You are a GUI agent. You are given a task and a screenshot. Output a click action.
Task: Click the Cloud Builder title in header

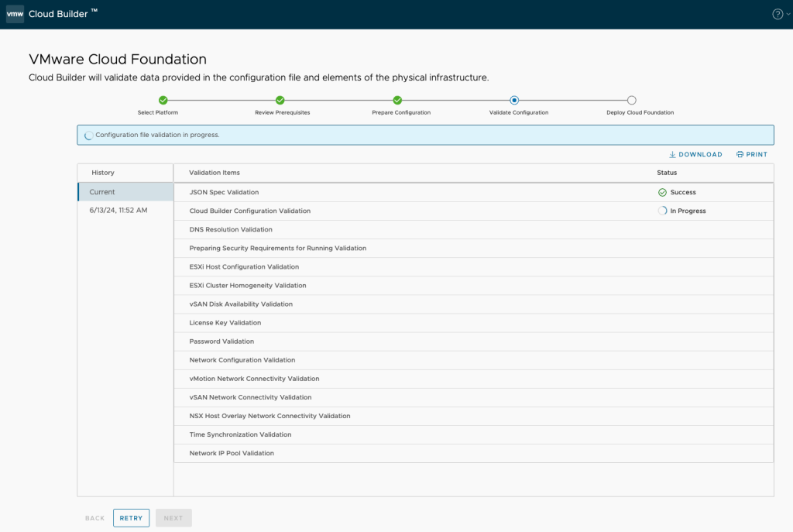(x=64, y=14)
